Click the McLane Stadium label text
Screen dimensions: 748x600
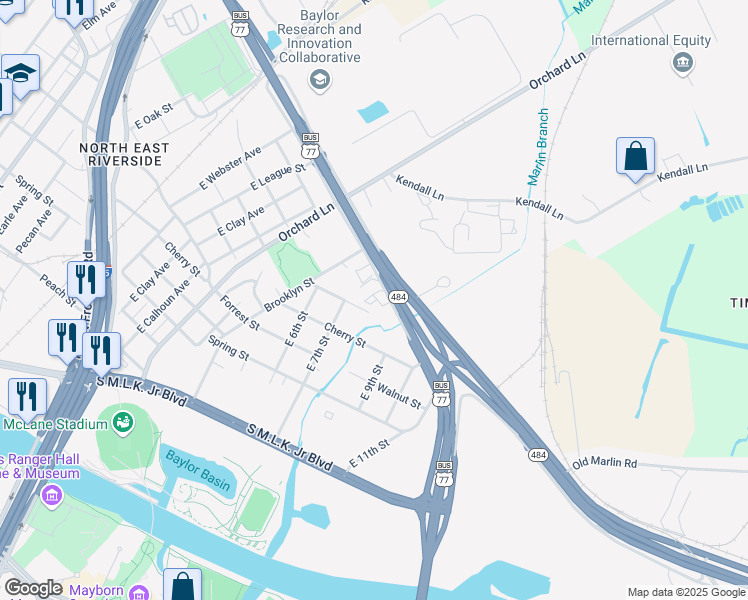tap(55, 424)
